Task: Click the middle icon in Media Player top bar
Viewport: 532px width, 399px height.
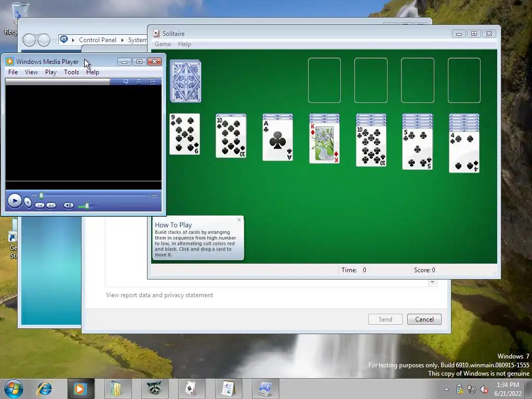Action: pos(138,82)
